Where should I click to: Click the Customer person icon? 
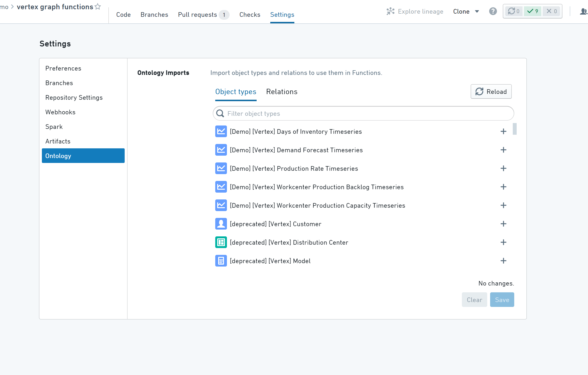pos(221,224)
